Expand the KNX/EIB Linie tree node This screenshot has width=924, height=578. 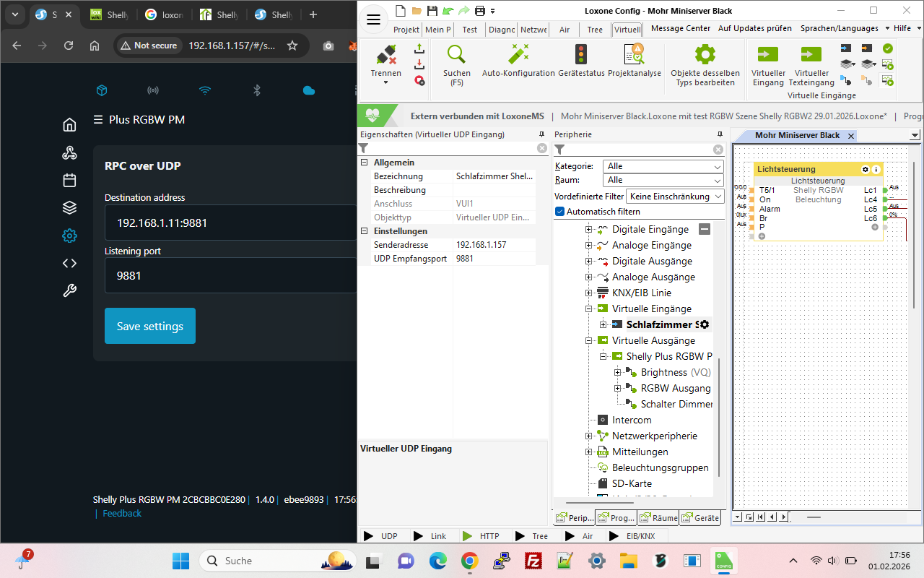588,293
